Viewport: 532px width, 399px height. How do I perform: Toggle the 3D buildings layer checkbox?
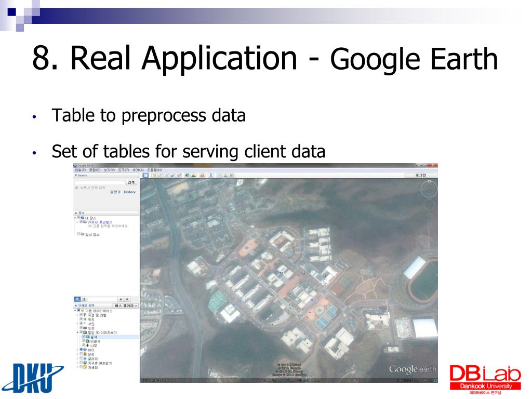tap(81, 332)
